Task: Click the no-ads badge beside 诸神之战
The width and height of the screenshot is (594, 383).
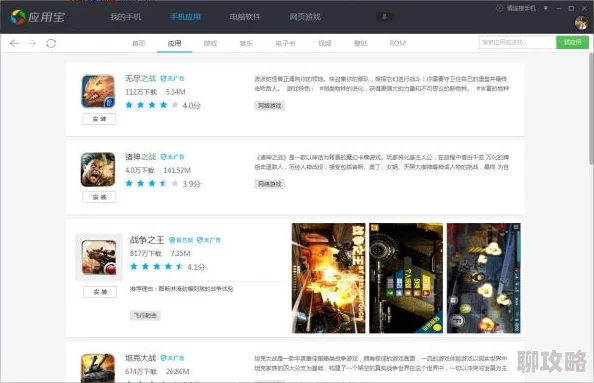Action: point(172,157)
